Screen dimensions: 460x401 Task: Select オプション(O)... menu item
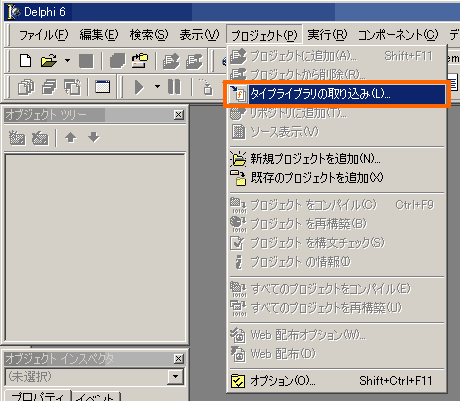click(x=337, y=381)
